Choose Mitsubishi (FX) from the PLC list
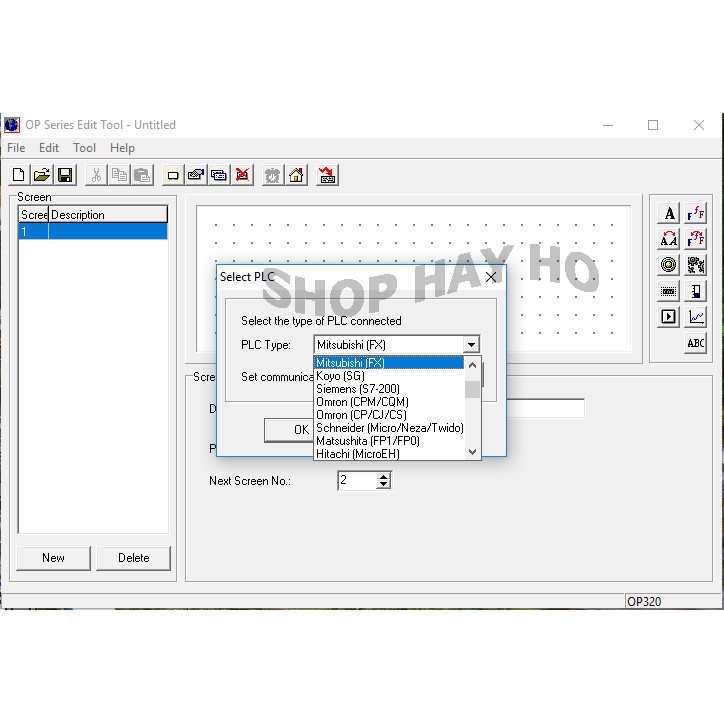The width and height of the screenshot is (724, 724). (389, 363)
